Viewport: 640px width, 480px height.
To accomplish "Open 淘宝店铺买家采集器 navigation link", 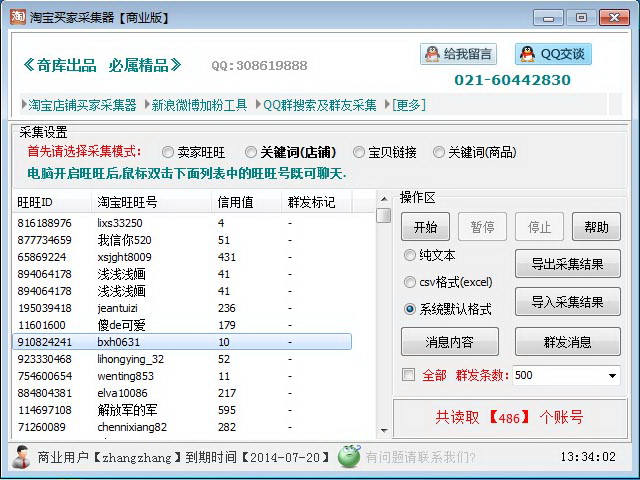I will (x=82, y=105).
